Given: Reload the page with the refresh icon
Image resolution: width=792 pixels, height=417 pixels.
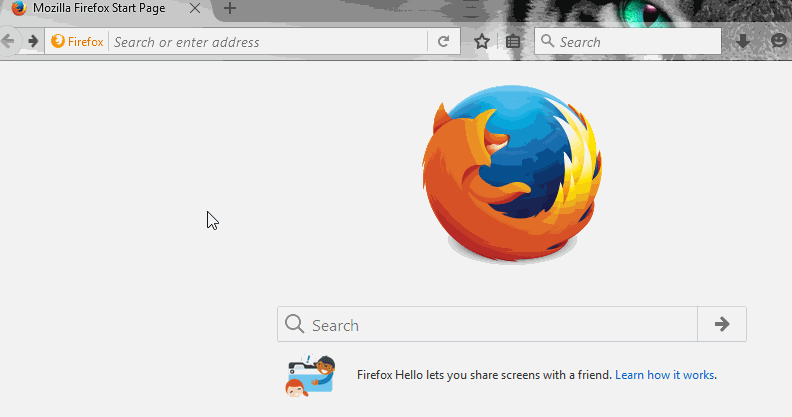Looking at the screenshot, I should (443, 41).
